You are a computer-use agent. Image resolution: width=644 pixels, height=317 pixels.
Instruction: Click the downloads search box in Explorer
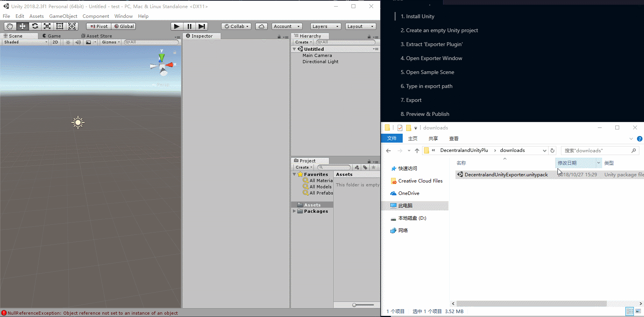click(600, 151)
